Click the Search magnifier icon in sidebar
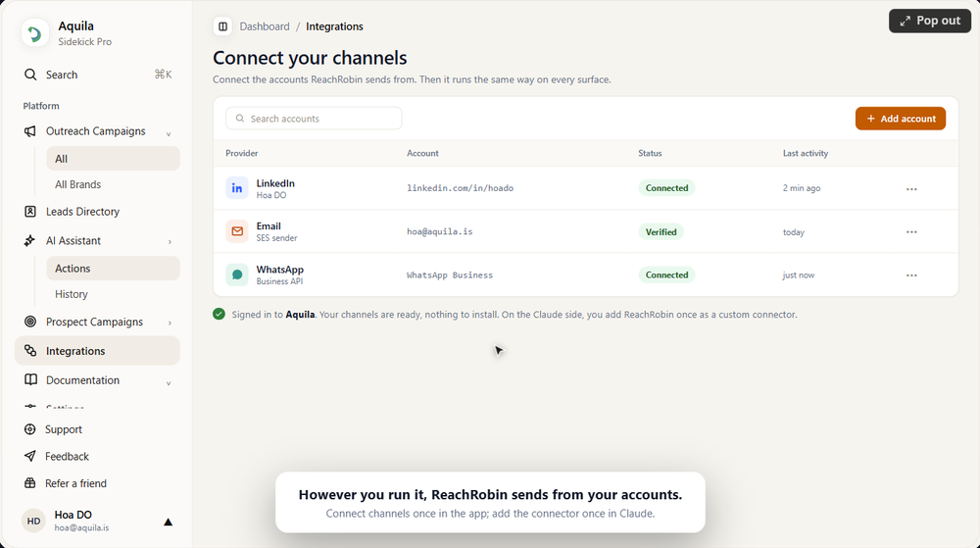 tap(30, 75)
